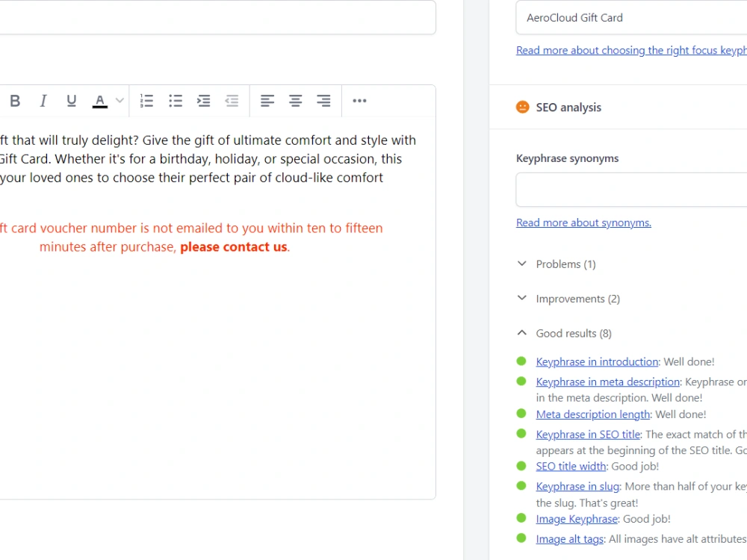747x560 pixels.
Task: Open link about choosing the right focus keyphrase
Action: click(x=631, y=51)
